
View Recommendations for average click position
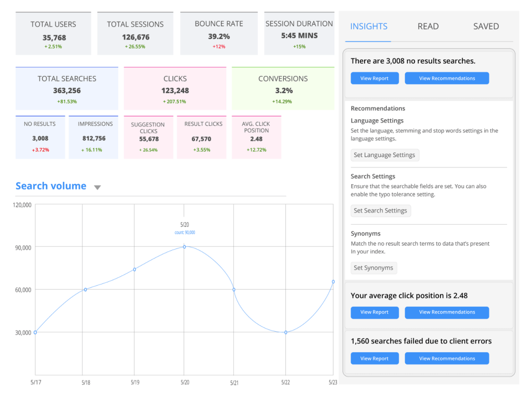pos(447,312)
